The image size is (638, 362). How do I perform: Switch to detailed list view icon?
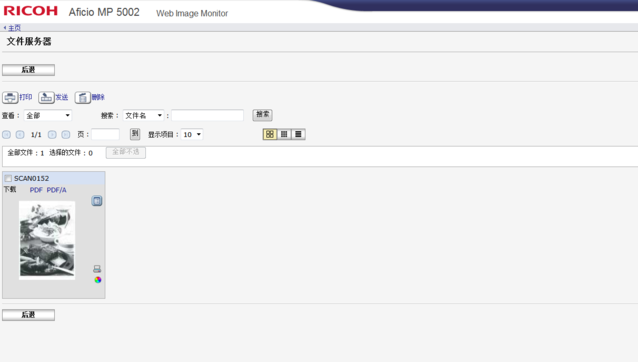298,134
